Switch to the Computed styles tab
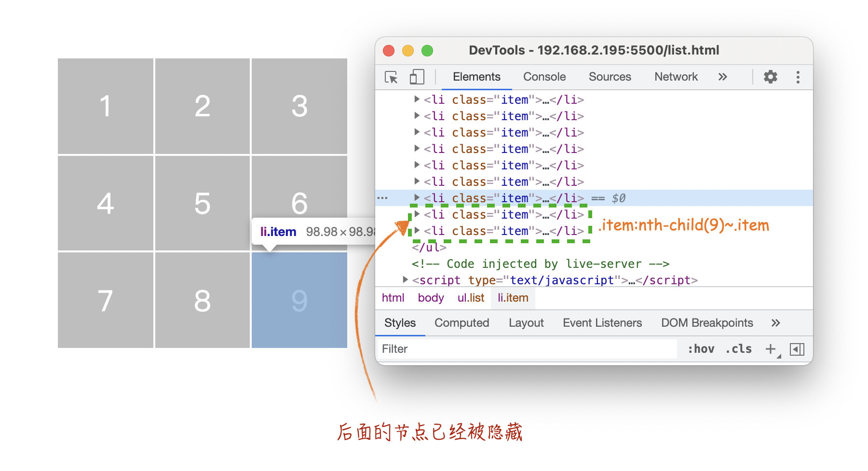The height and width of the screenshot is (471, 868). coord(461,323)
